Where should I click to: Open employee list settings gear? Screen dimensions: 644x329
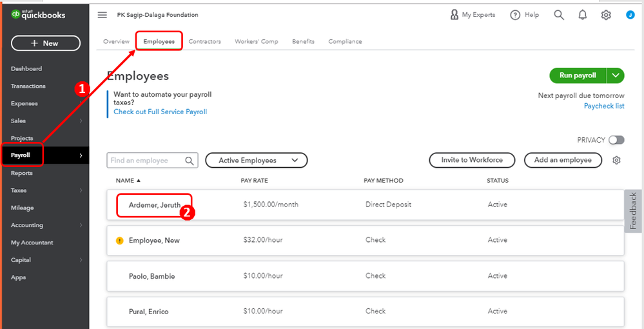(x=616, y=160)
